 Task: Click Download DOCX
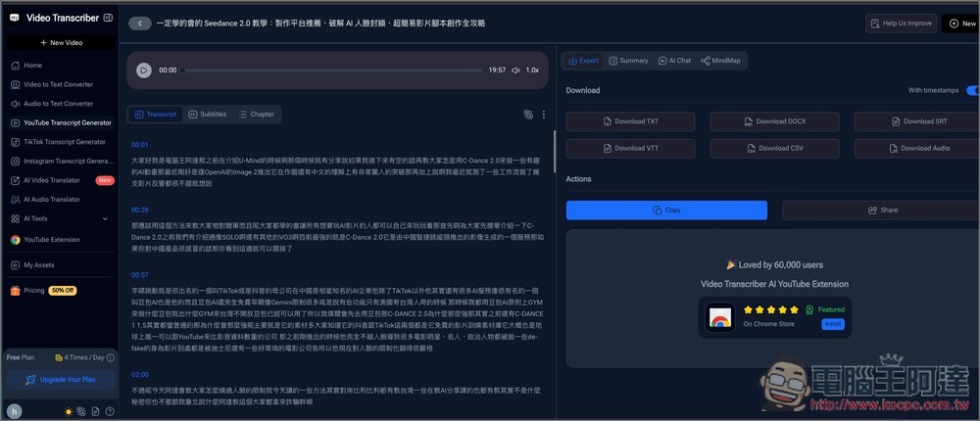click(x=774, y=121)
